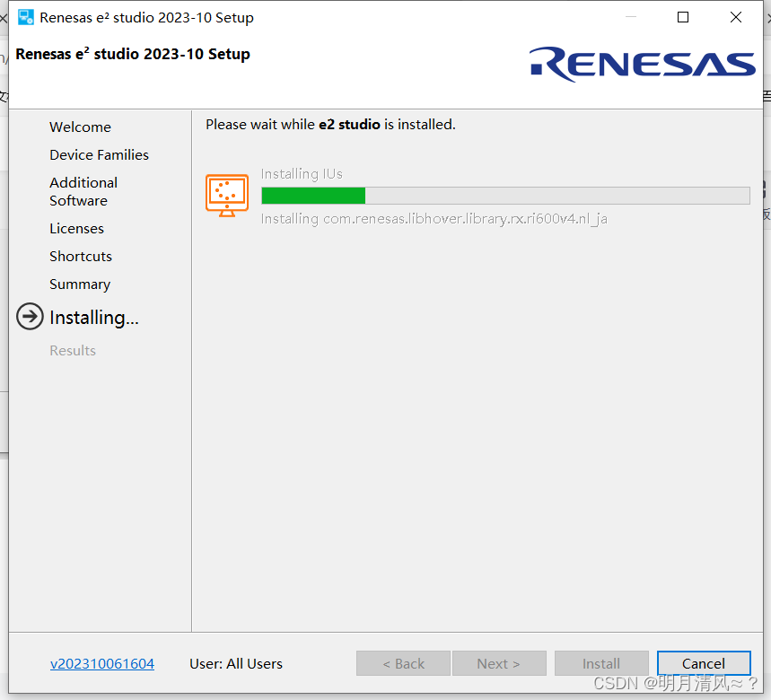Select the Installing... current step
Image resolution: width=771 pixels, height=700 pixels.
coord(94,318)
